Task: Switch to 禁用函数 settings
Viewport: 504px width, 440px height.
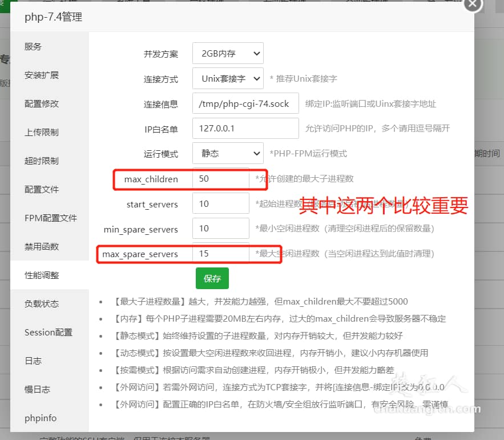Action: click(x=41, y=246)
